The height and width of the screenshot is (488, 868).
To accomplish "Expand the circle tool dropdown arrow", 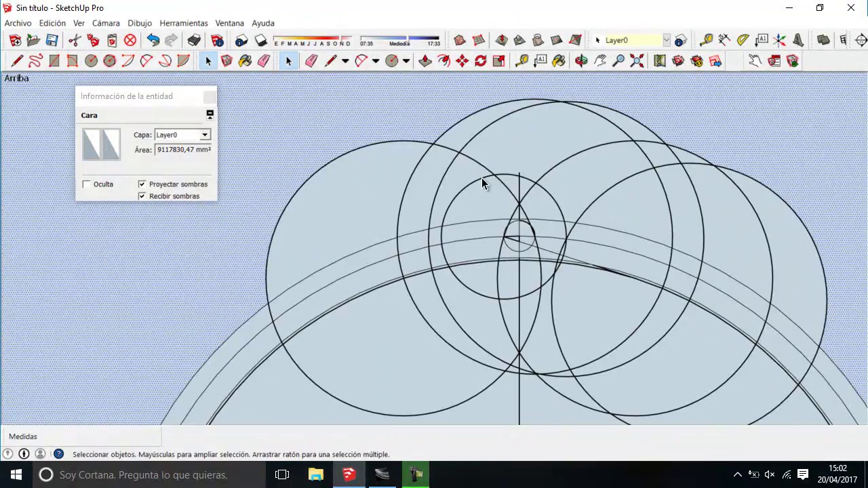I will coord(406,61).
